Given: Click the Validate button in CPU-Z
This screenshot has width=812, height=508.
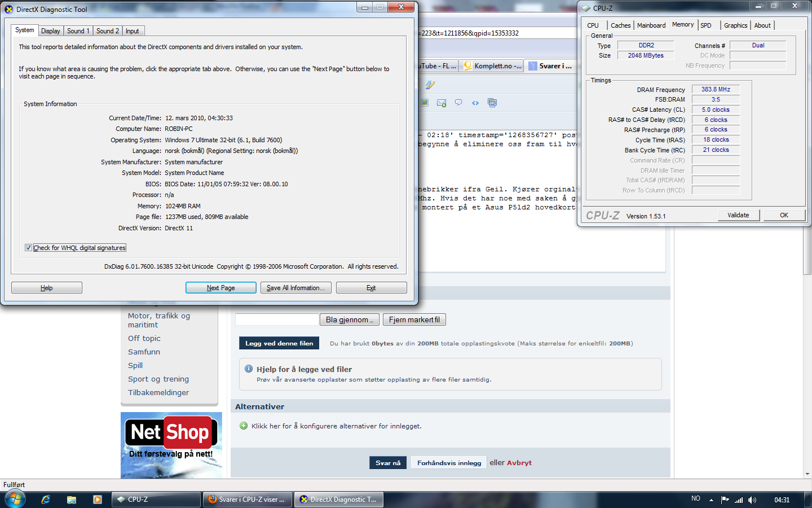Looking at the screenshot, I should (739, 215).
